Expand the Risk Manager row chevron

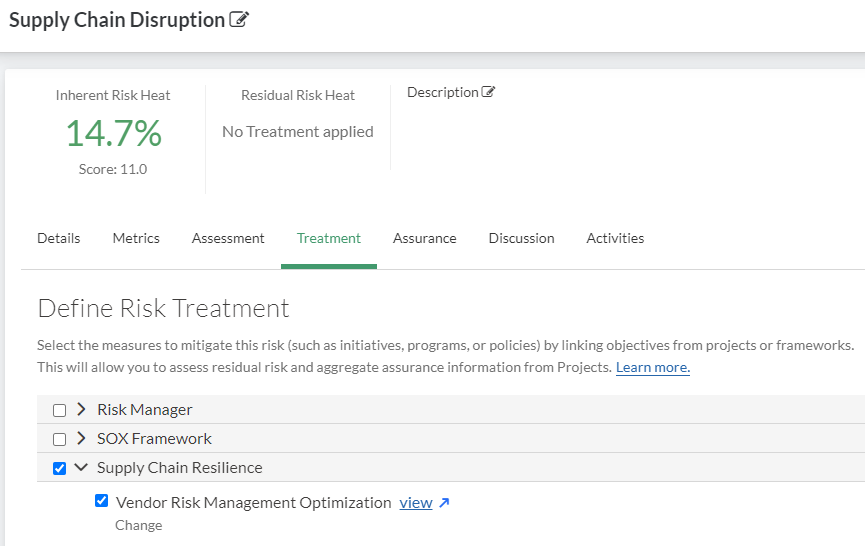tap(81, 409)
